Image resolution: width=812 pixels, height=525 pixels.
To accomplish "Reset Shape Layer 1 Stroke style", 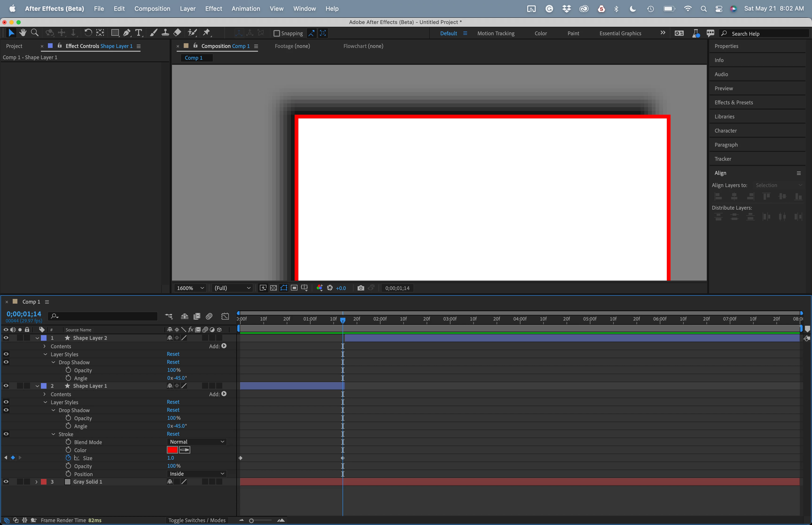I will (173, 434).
